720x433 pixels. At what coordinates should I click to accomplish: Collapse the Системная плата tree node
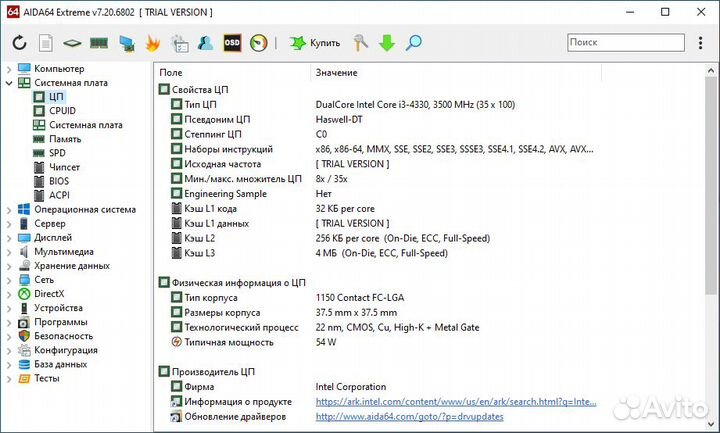point(10,83)
